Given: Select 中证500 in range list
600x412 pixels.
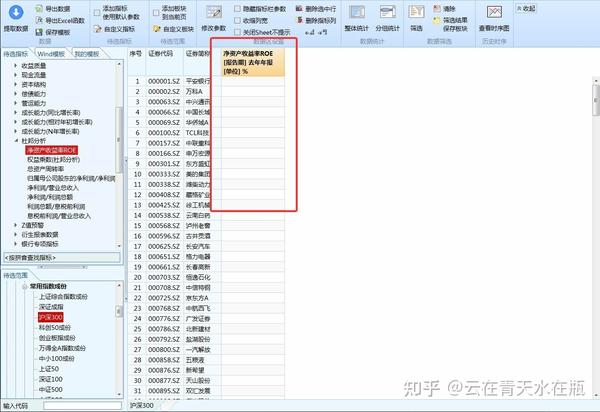Looking at the screenshot, I should tap(51, 389).
